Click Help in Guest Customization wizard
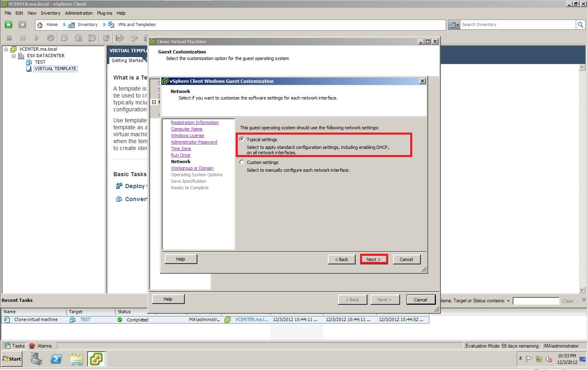The height and width of the screenshot is (370, 588). (x=181, y=259)
